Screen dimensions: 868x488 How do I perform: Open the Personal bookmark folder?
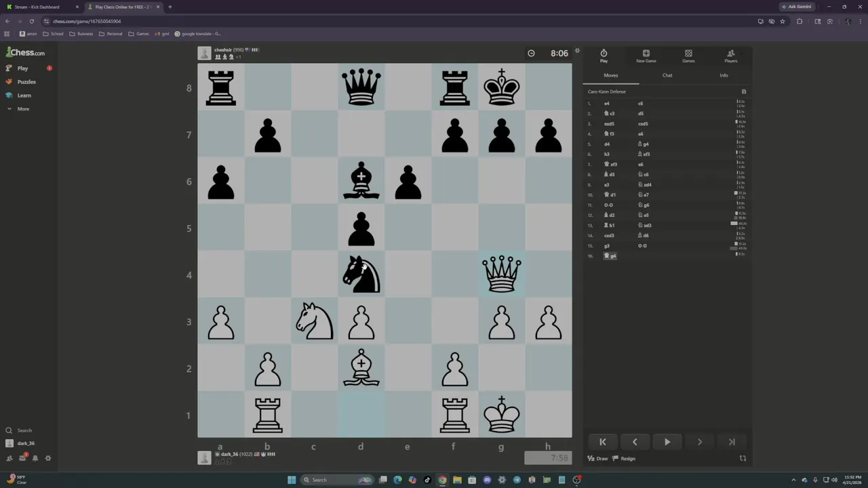pyautogui.click(x=111, y=34)
